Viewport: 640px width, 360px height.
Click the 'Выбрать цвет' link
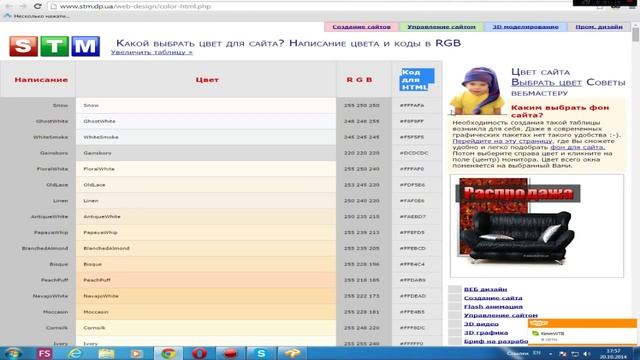[546, 82]
